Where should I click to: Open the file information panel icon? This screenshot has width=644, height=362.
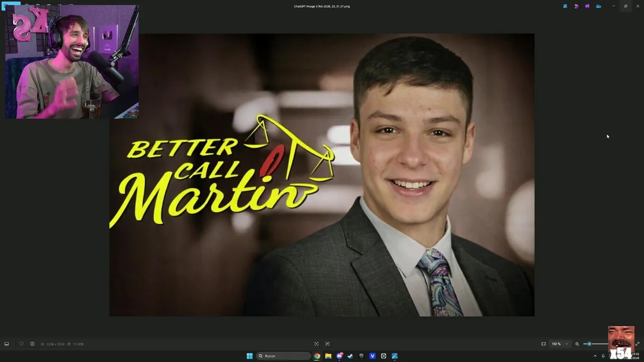(x=32, y=344)
